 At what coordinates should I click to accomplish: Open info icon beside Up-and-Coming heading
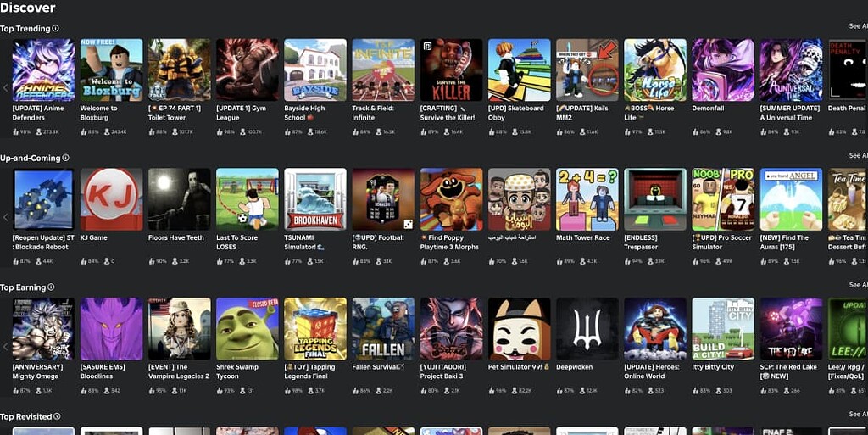tap(65, 158)
